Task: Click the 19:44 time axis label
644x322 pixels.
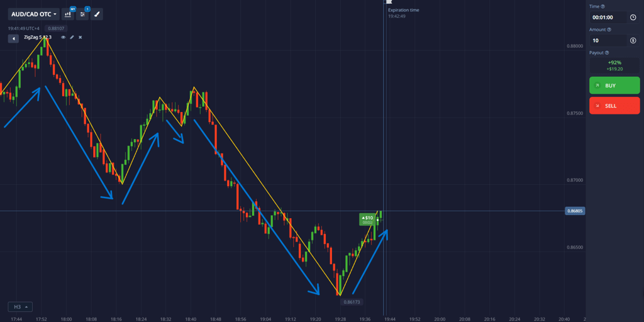Action: [x=390, y=319]
